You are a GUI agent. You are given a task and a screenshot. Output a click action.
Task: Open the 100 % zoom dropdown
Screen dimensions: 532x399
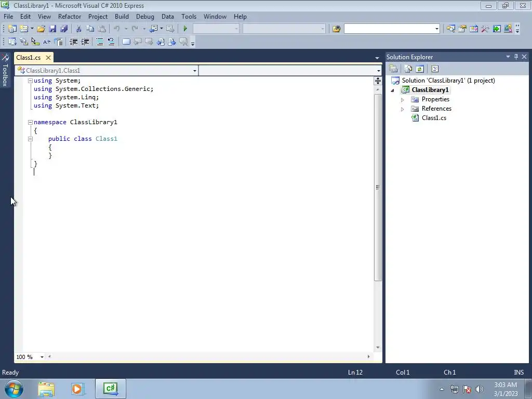click(x=42, y=357)
